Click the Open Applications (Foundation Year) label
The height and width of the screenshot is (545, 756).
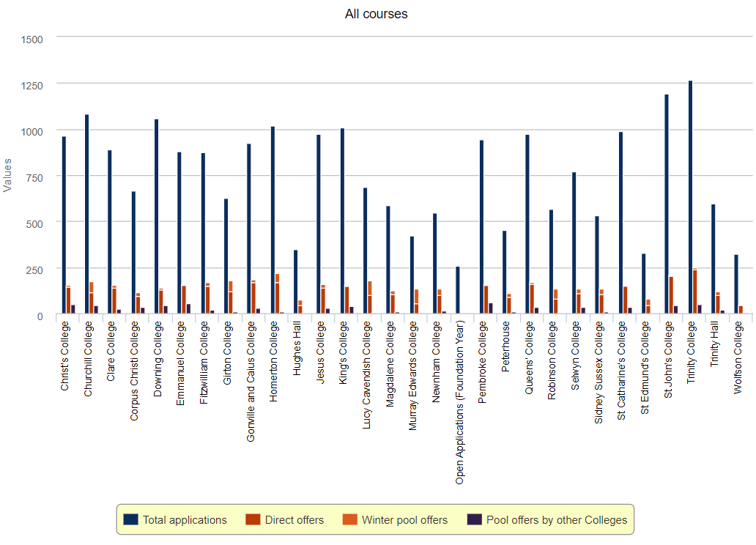[x=459, y=404]
